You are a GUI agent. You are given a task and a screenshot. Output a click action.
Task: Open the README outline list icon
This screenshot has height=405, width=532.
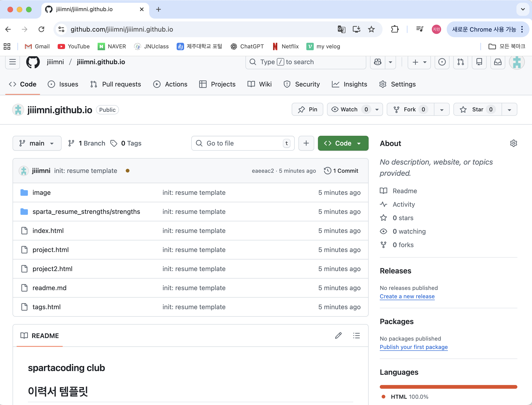[x=356, y=335]
